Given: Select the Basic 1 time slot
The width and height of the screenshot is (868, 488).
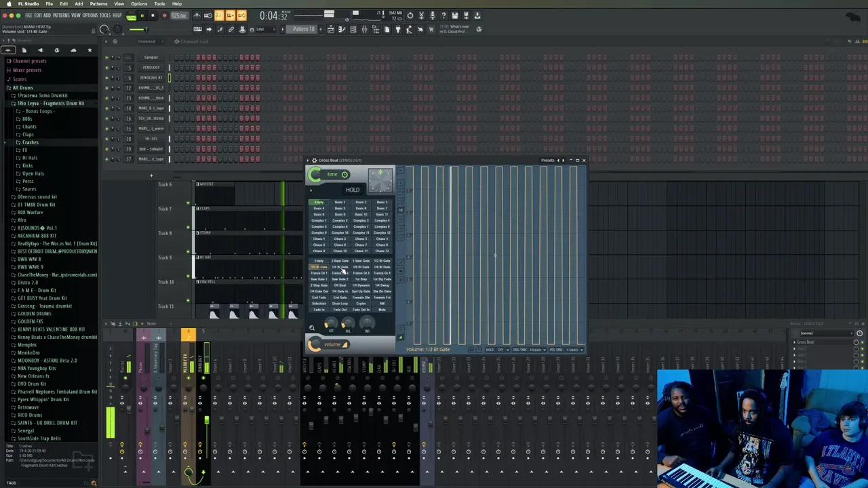Looking at the screenshot, I should pos(340,202).
